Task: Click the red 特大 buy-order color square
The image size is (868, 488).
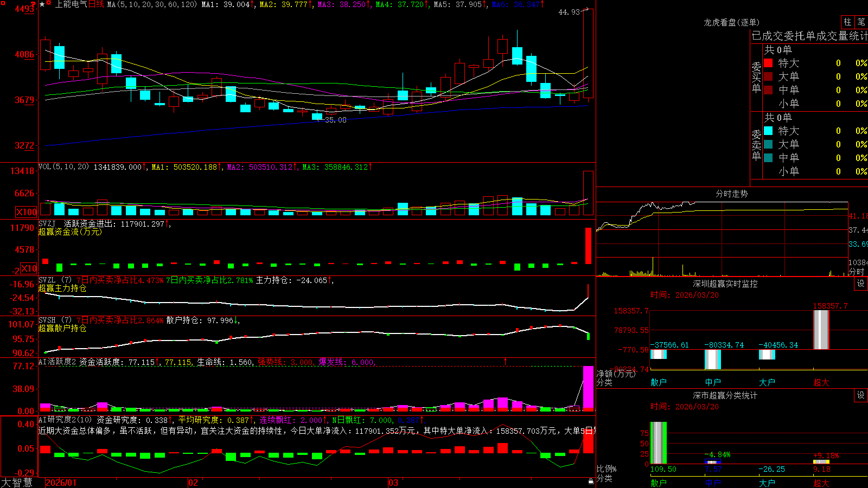Action: click(768, 63)
